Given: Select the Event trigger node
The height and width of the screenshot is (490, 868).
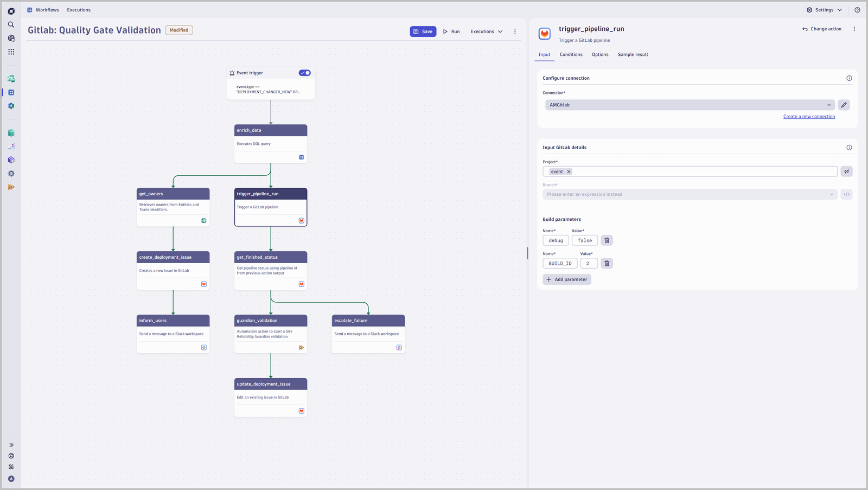Looking at the screenshot, I should 271,84.
